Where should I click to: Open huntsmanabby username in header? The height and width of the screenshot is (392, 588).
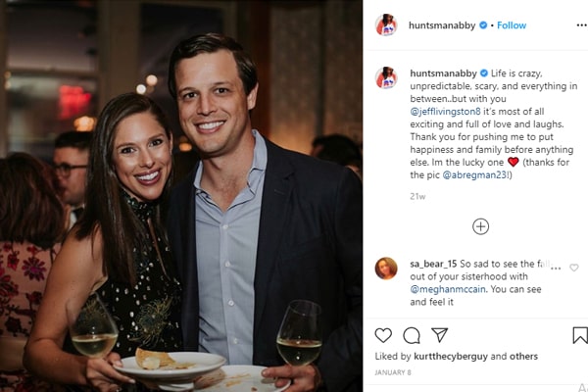pos(442,25)
